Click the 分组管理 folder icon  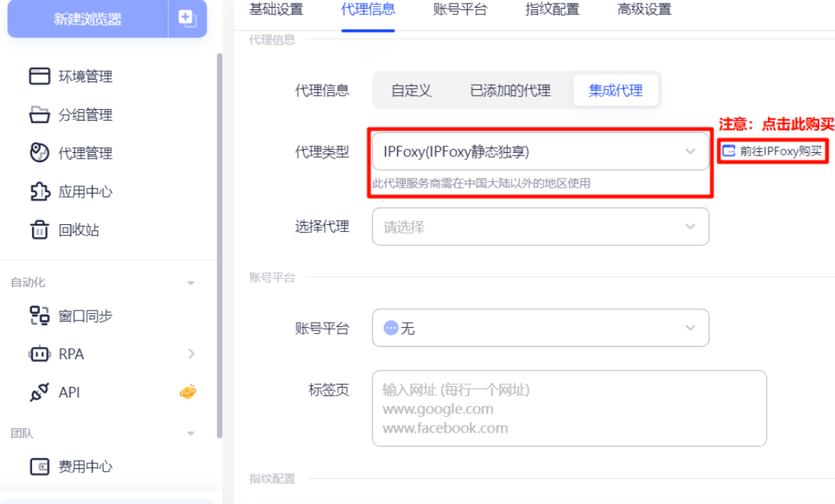pos(39,114)
